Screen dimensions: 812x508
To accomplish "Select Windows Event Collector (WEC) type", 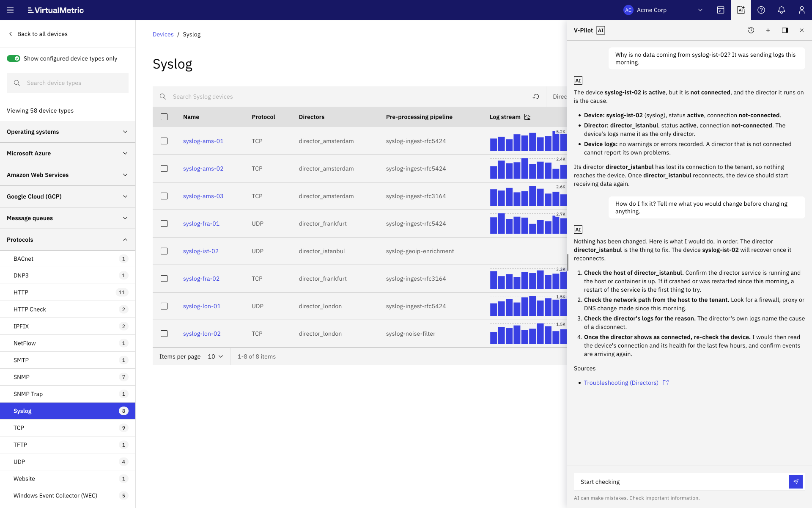I will click(x=68, y=495).
